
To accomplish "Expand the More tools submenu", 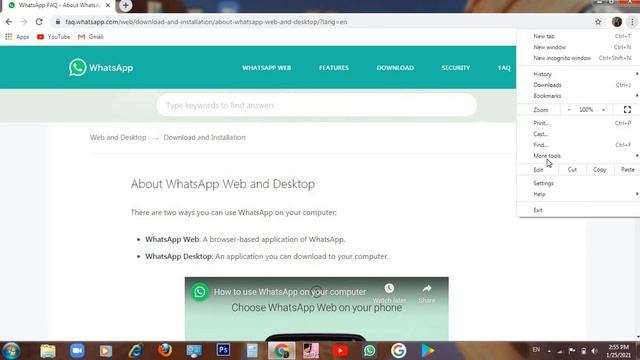I will point(578,156).
